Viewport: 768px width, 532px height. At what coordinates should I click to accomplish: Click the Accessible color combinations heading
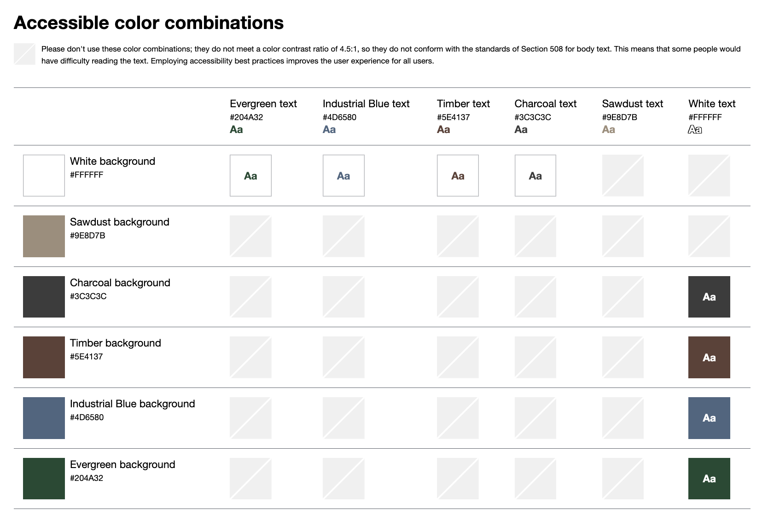coord(149,23)
